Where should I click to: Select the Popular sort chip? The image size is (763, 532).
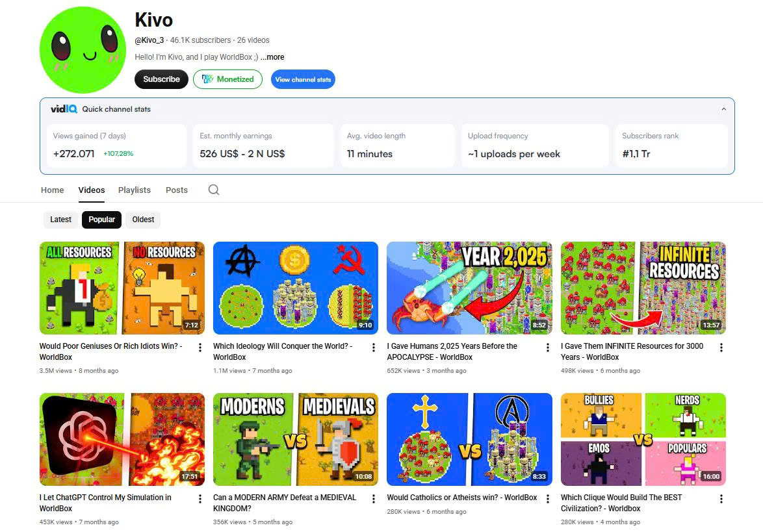(x=101, y=220)
